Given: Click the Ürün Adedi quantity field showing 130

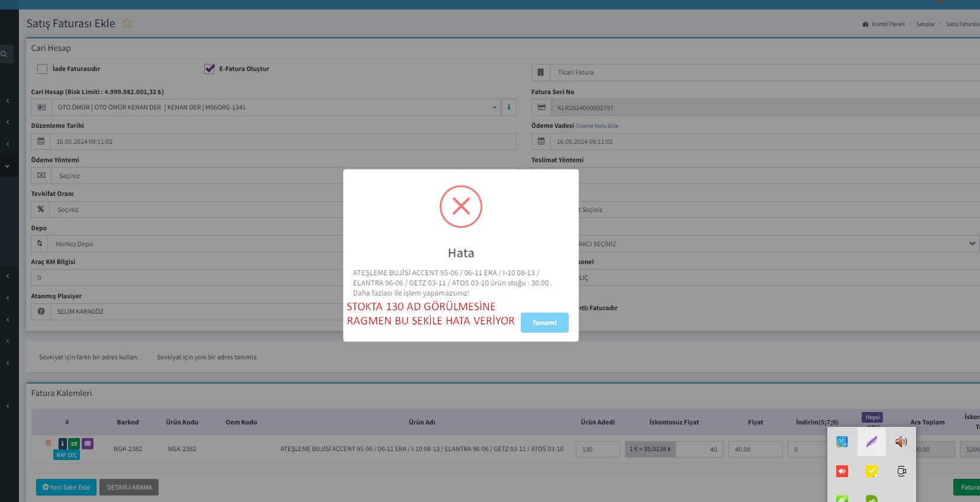Looking at the screenshot, I should point(598,449).
